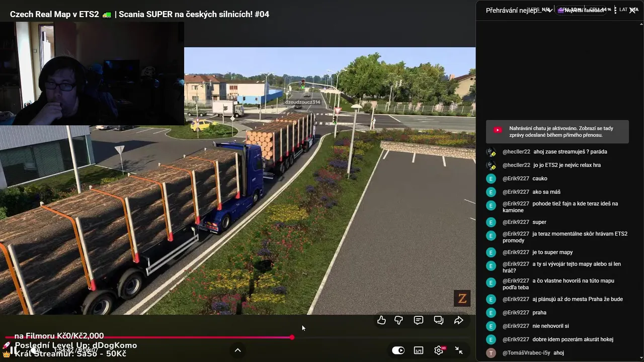This screenshot has height=362, width=644.
Task: Toggle subtitles/closed captions
Action: click(x=419, y=350)
